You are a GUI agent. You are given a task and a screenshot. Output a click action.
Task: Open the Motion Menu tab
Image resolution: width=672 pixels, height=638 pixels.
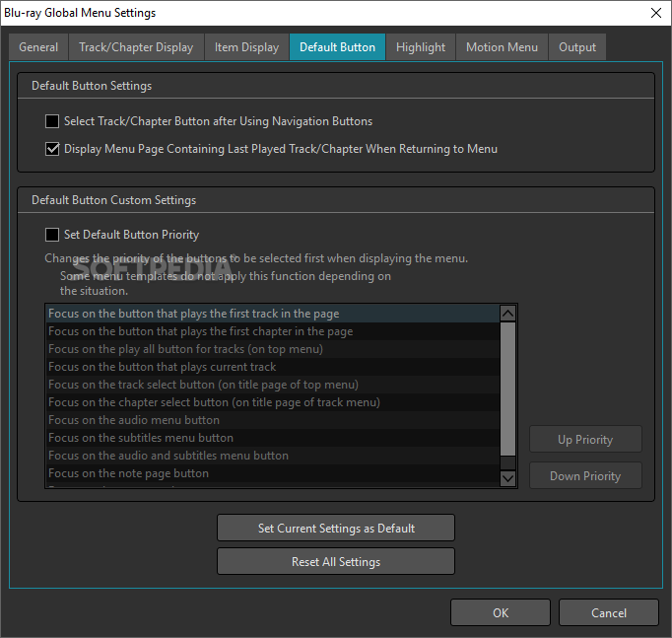tap(502, 47)
